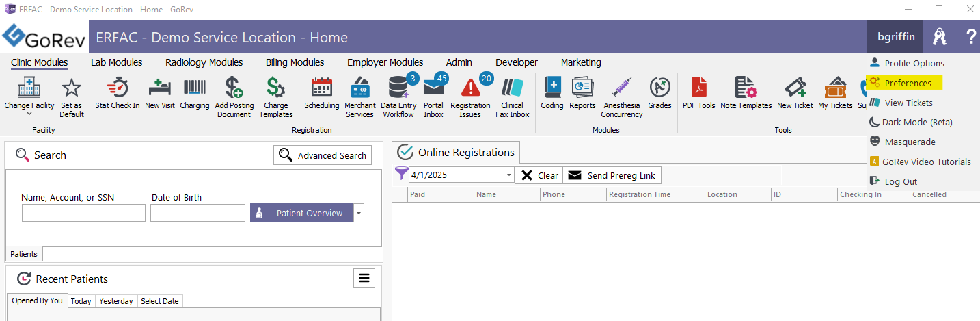Sort by the Paid column header
The image size is (980, 321).
(x=441, y=194)
